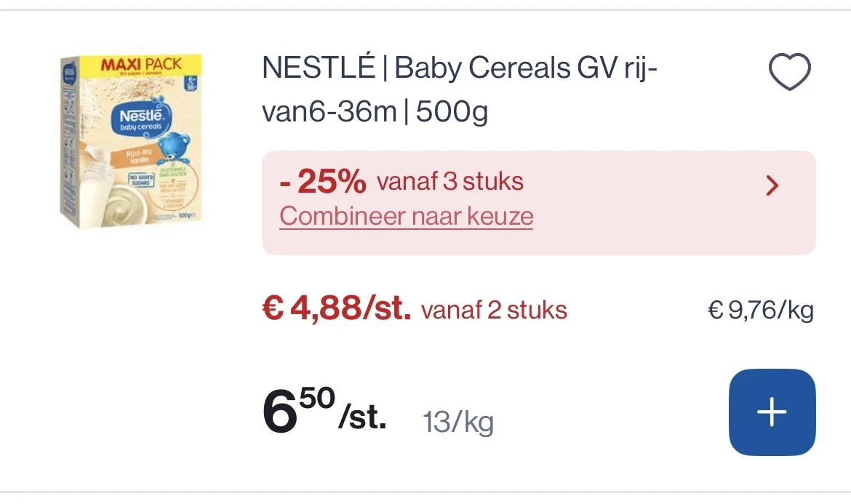Click the -25% discount label
Viewport: 851px width, 504px height.
coord(323,182)
